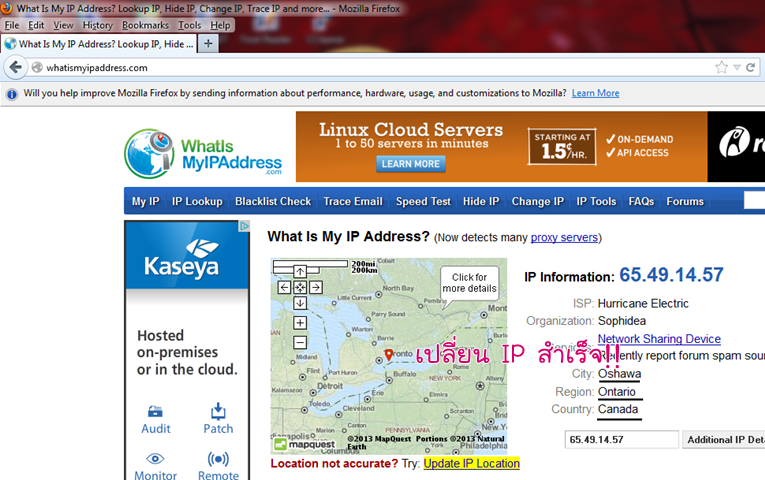Click Canada country text

click(618, 409)
